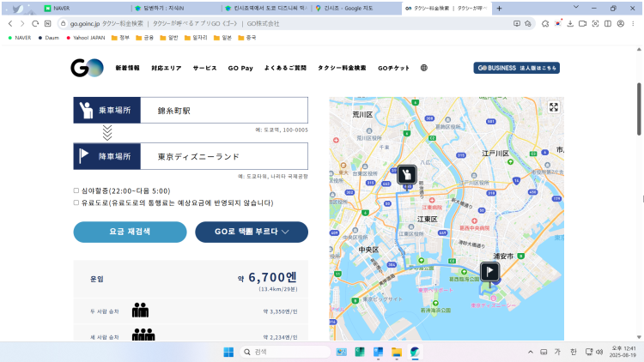
Task: Expand the 'GO로 택시 부르다' dropdown button
Action: coord(252,232)
